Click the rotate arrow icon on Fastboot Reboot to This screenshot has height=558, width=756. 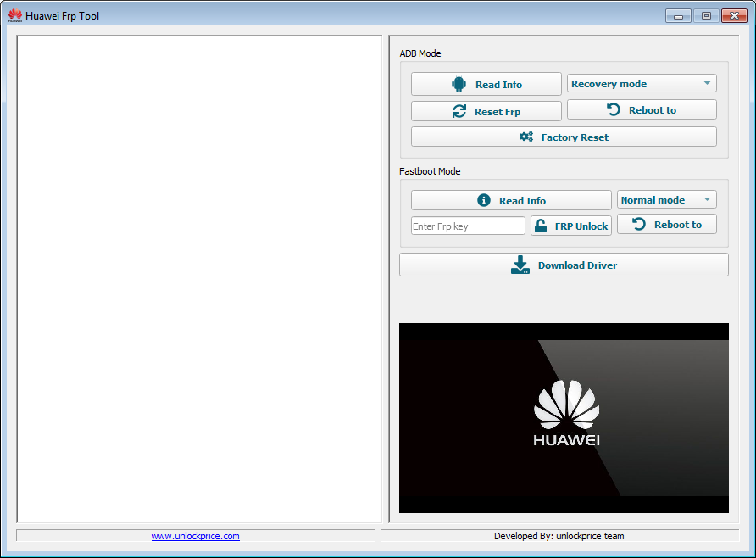pyautogui.click(x=639, y=224)
